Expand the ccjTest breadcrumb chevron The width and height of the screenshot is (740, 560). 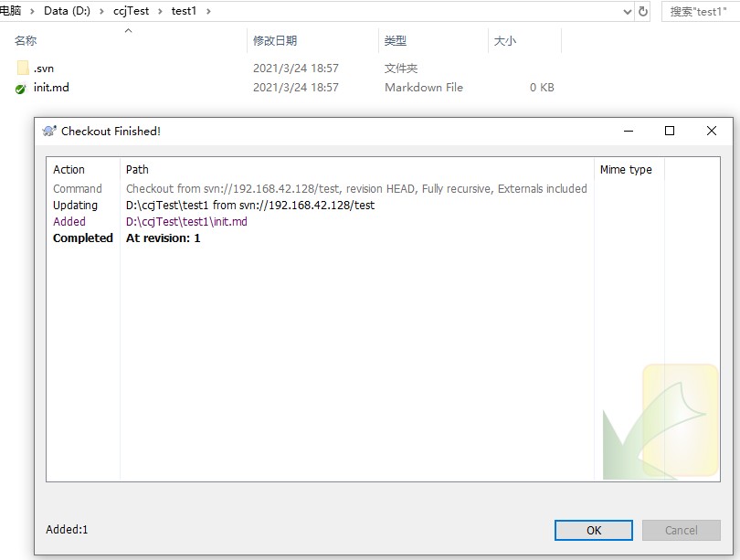(160, 12)
